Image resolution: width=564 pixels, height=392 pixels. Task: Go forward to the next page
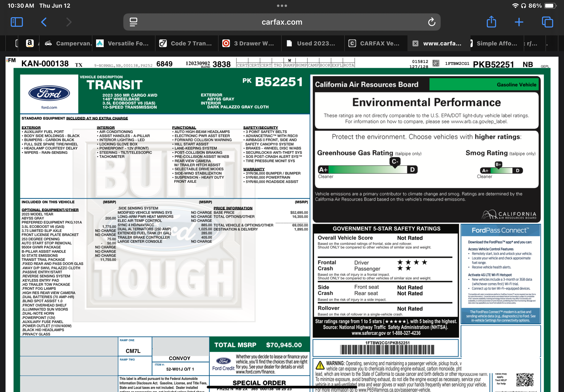click(x=69, y=22)
